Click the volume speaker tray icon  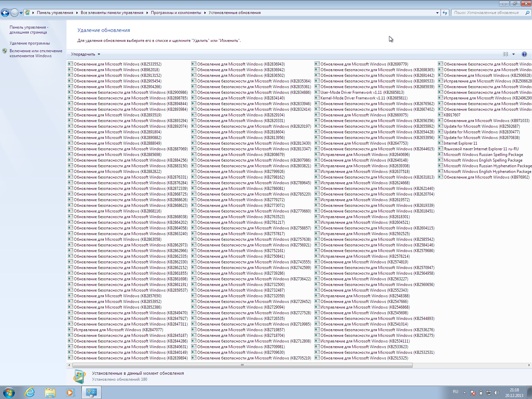(497, 393)
